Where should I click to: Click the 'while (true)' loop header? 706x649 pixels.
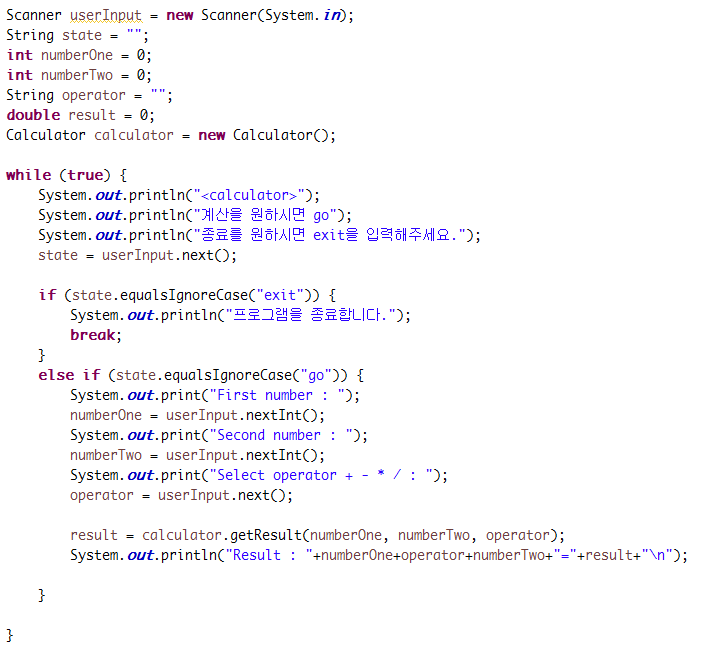(66, 175)
